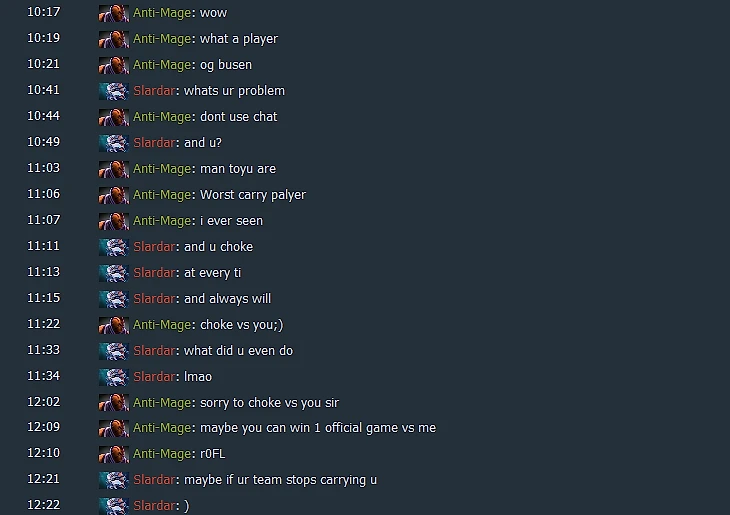Click message 'sorry to choke vs you sir'

pos(269,403)
